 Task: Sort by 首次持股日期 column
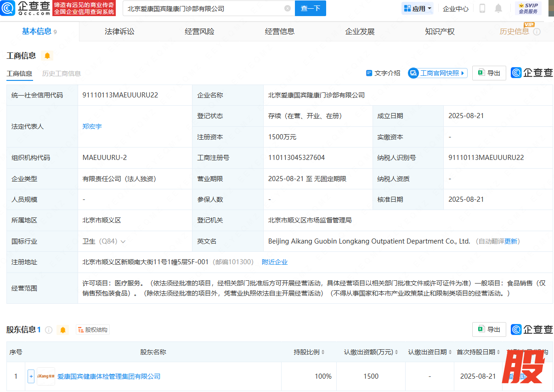coord(479,352)
